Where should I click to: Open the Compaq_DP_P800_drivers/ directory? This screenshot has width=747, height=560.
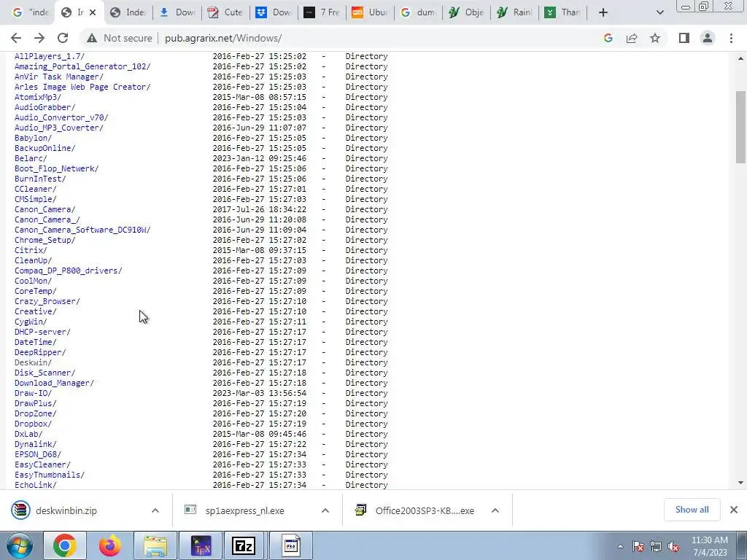pyautogui.click(x=68, y=271)
